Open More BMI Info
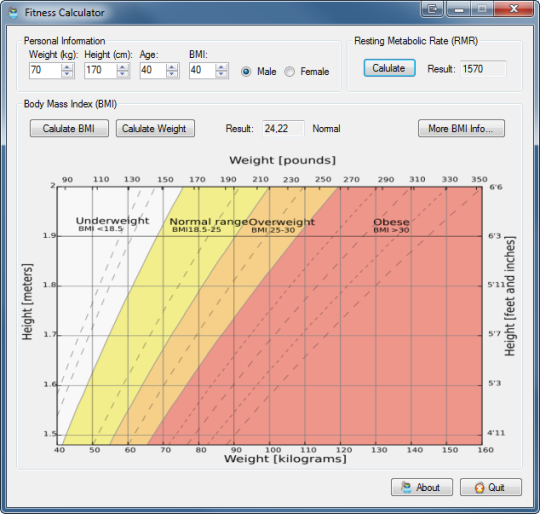 [x=461, y=128]
